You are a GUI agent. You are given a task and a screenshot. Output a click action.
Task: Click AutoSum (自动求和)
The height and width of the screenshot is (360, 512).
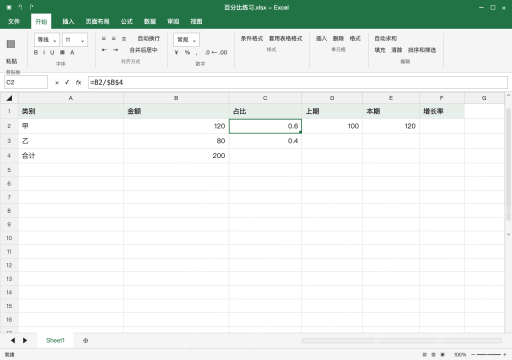click(386, 39)
